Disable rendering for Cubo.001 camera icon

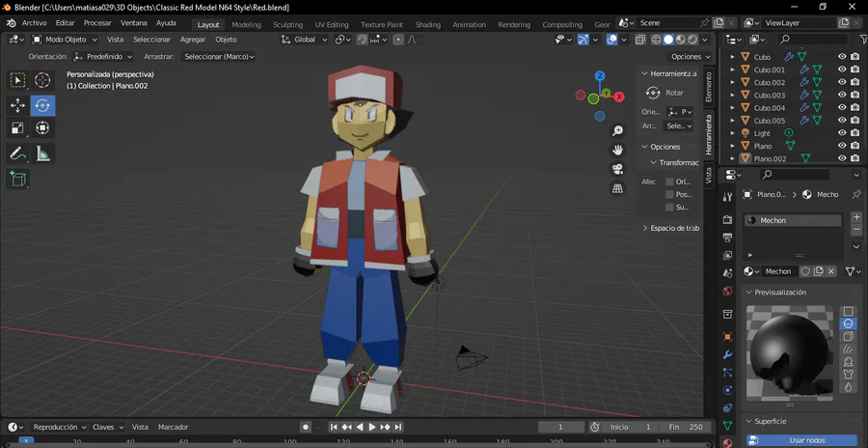click(x=855, y=70)
